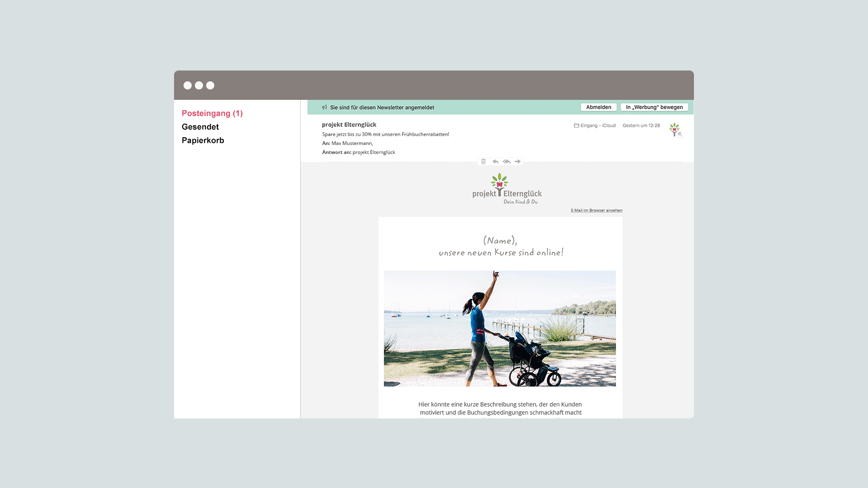Click the third white window control dot
Image resolution: width=868 pixels, height=488 pixels.
coord(210,85)
